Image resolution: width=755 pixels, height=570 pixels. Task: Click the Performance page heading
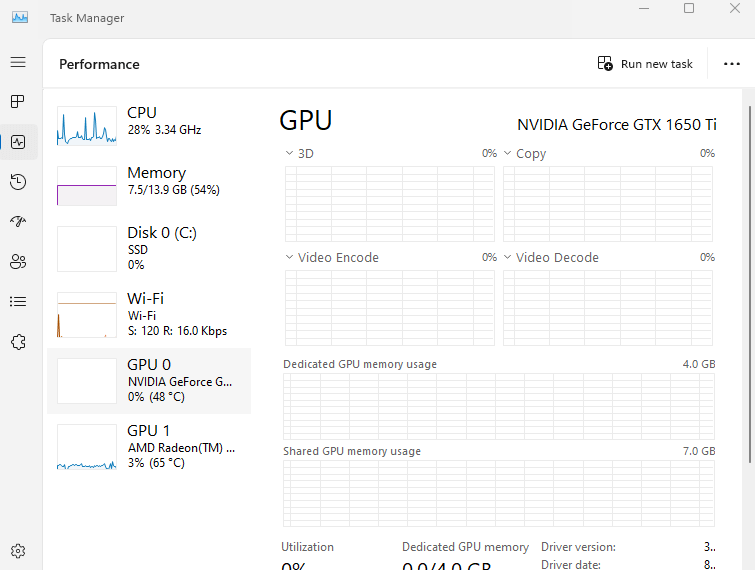(x=99, y=64)
